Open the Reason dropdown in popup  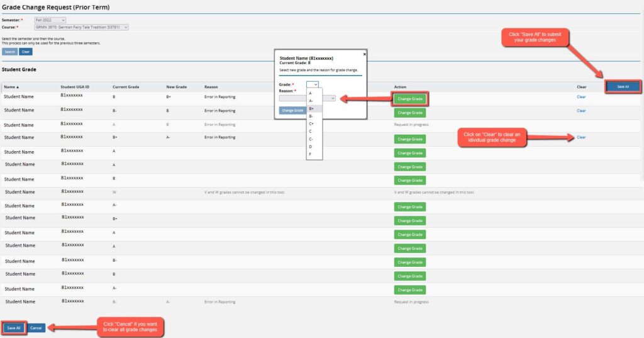[x=308, y=98]
